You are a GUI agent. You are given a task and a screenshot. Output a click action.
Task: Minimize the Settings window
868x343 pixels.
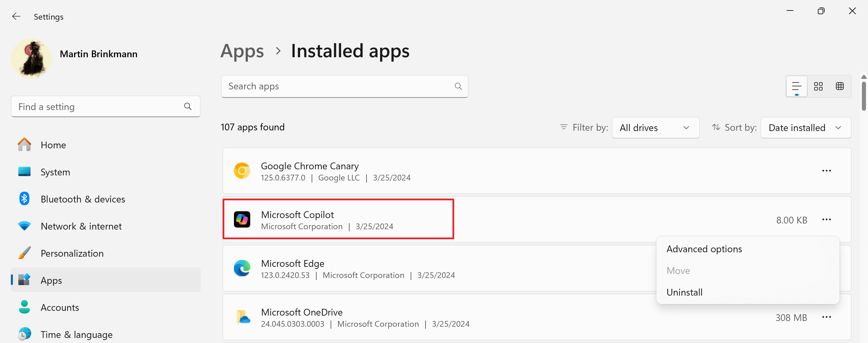pyautogui.click(x=790, y=11)
